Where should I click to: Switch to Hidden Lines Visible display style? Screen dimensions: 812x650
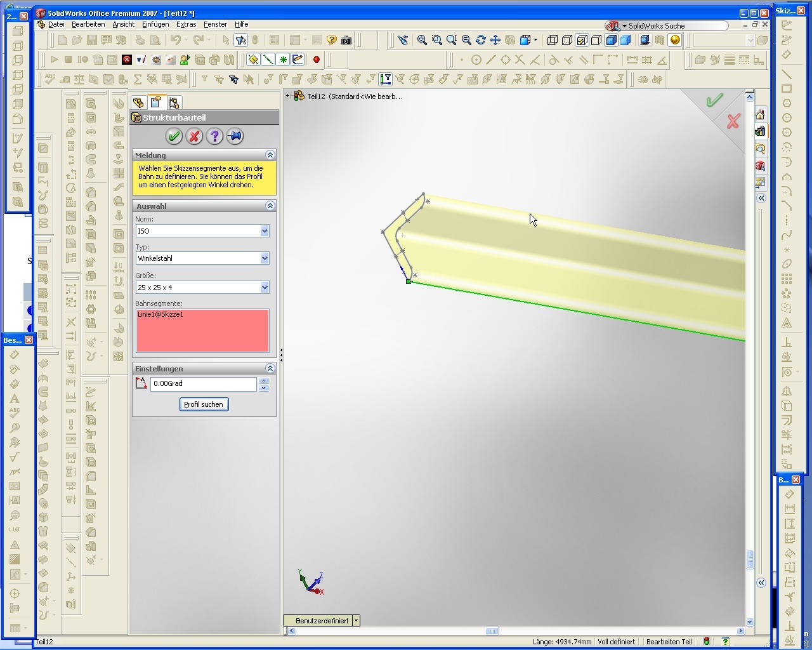[567, 40]
